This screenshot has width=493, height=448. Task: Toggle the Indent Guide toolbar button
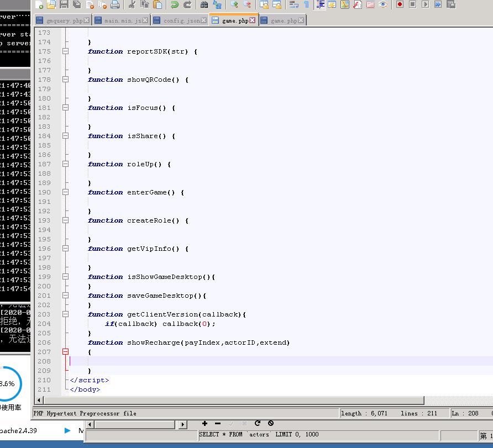click(x=320, y=4)
